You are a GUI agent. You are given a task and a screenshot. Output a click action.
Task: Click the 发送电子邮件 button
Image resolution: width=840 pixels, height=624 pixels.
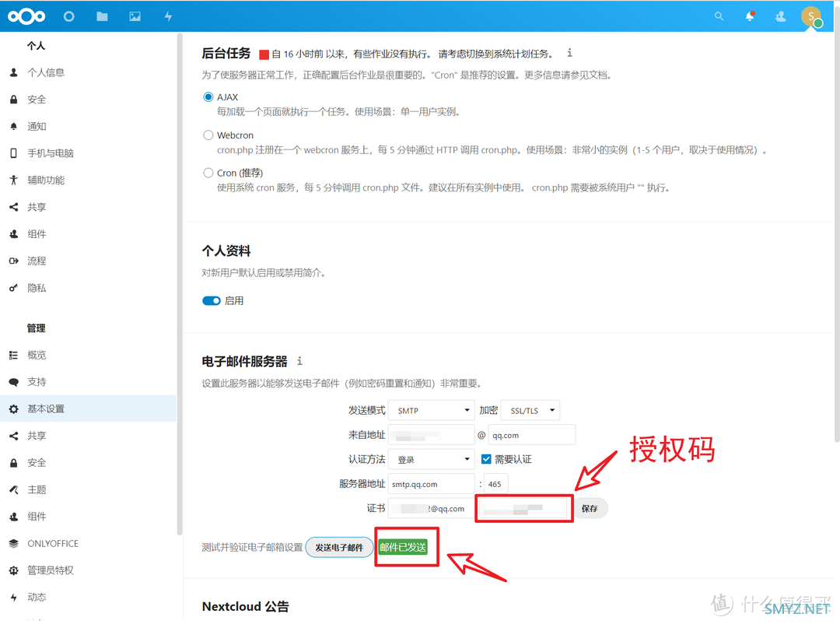click(338, 548)
